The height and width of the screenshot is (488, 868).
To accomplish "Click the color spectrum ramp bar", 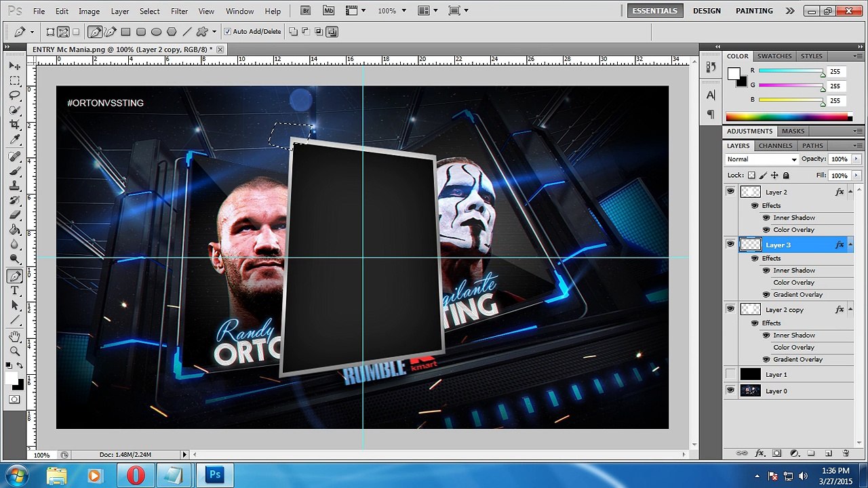I will [x=788, y=117].
